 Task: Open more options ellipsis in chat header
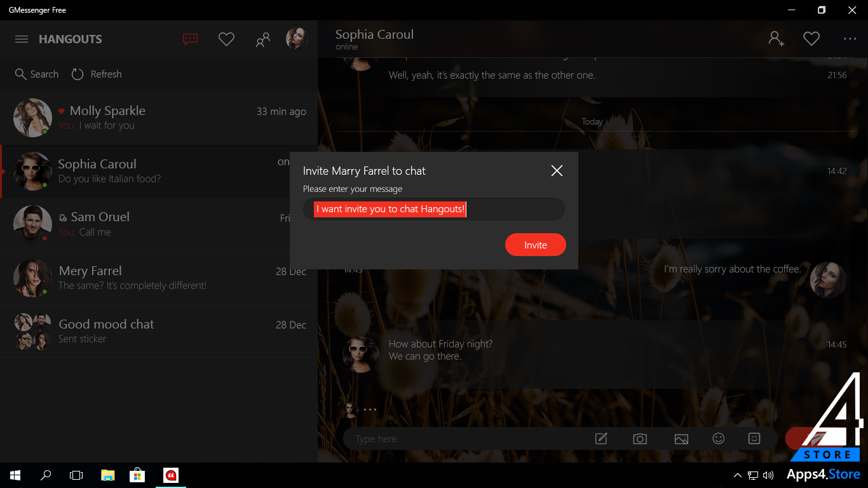point(850,39)
